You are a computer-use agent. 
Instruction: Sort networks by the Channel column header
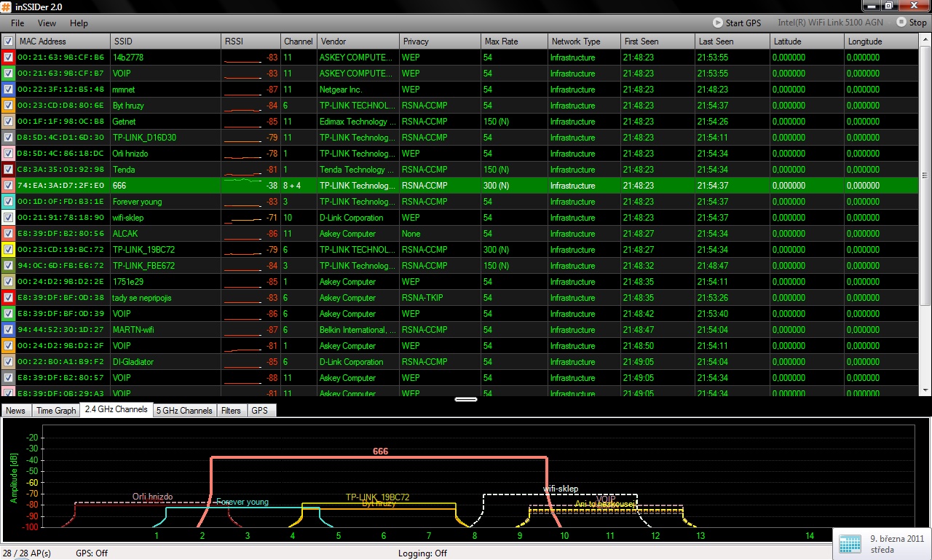(299, 42)
